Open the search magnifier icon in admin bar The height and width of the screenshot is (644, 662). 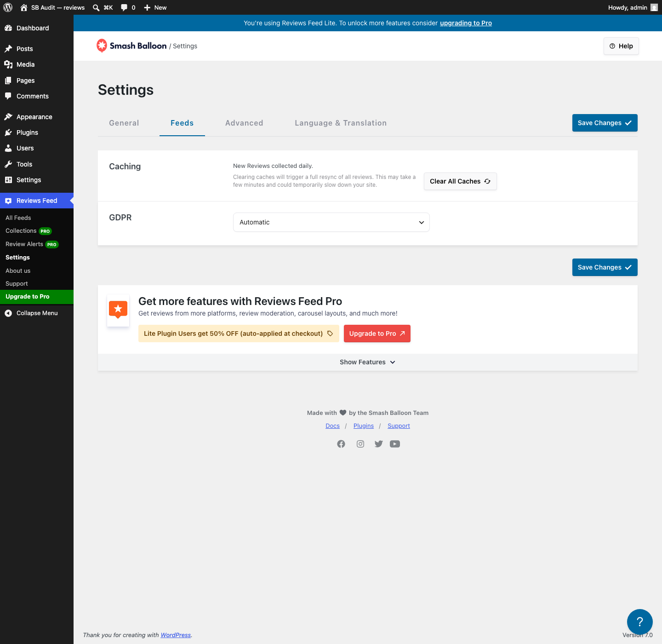(96, 7)
